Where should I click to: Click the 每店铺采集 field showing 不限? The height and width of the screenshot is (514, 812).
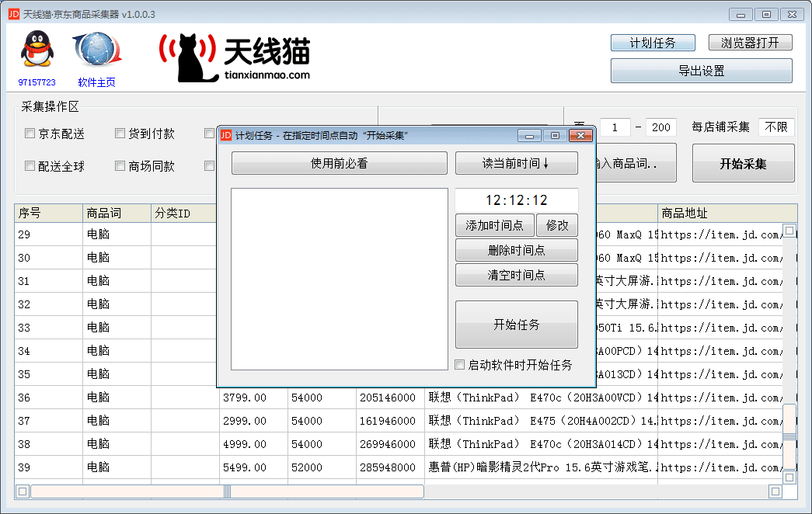[775, 127]
